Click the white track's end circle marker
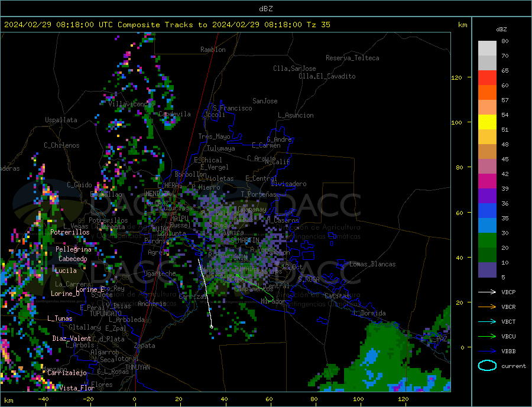Image resolution: width=532 pixels, height=407 pixels. (212, 327)
